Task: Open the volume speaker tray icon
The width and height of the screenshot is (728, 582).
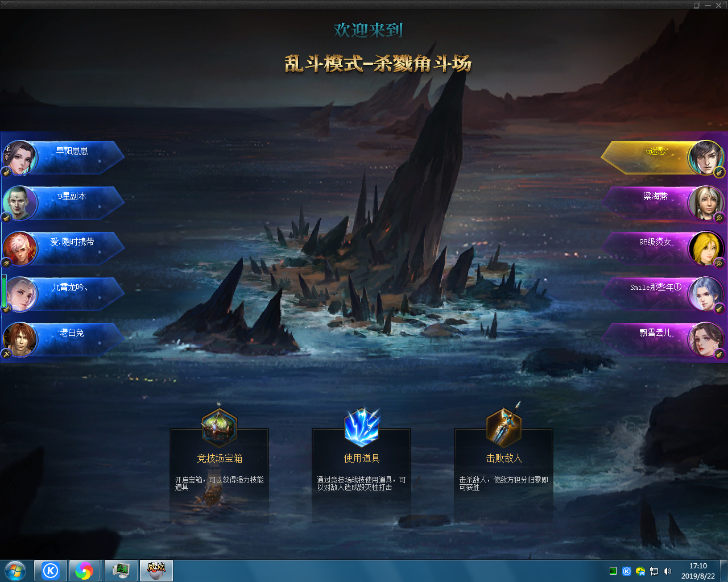Action: pyautogui.click(x=667, y=571)
